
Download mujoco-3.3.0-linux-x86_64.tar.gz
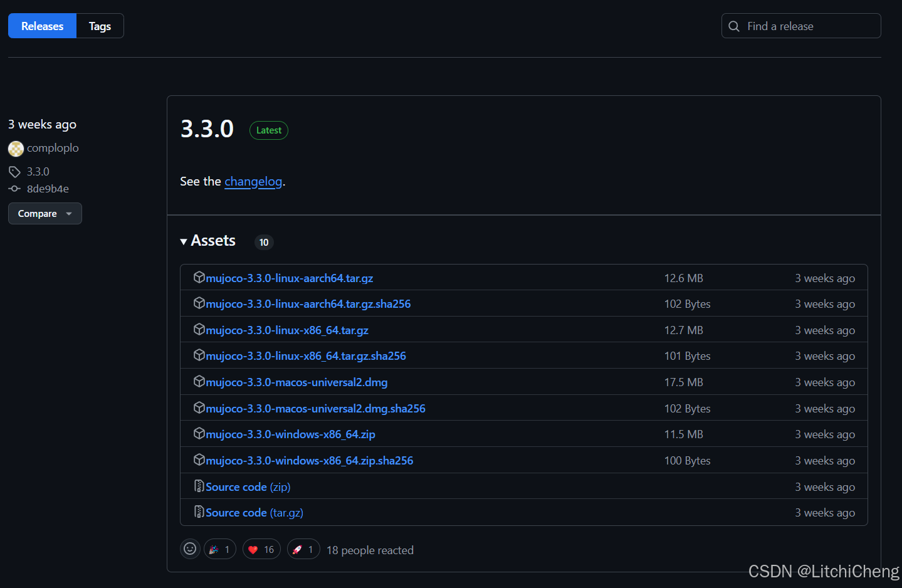[x=287, y=330]
